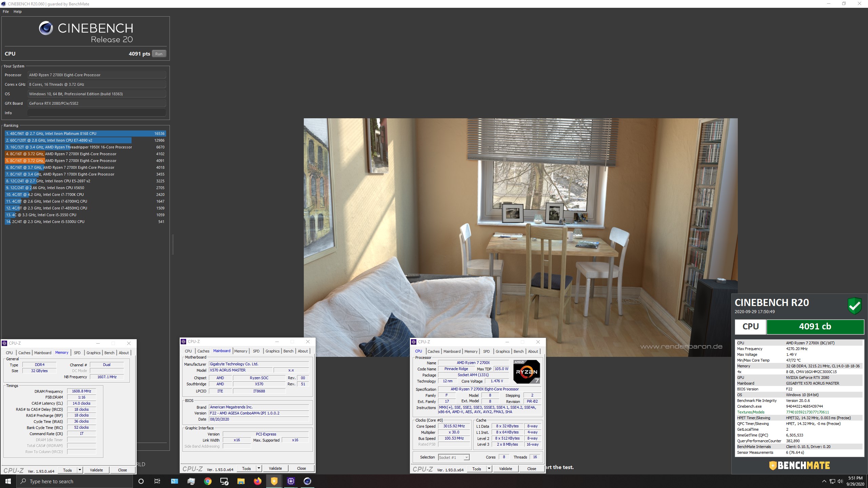
Task: Click Validate in CPU-Z CPU window
Action: (x=506, y=469)
